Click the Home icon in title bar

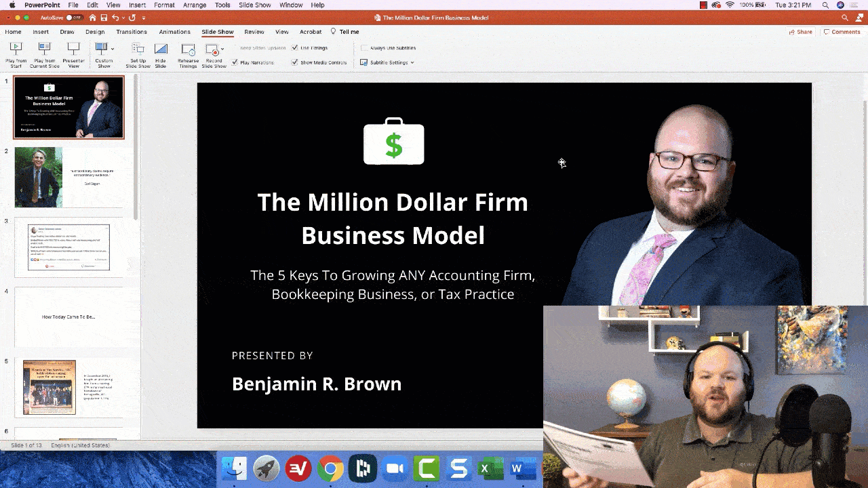tap(92, 18)
